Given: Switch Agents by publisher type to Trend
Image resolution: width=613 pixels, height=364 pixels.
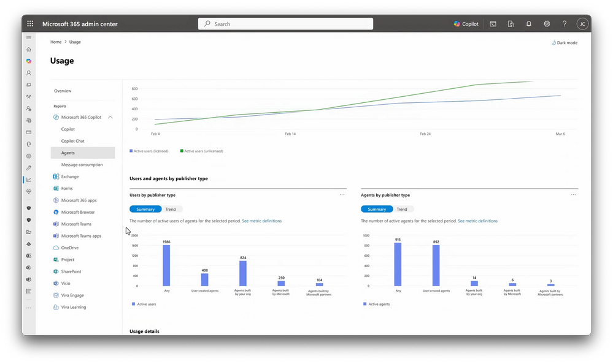Looking at the screenshot, I should (402, 210).
